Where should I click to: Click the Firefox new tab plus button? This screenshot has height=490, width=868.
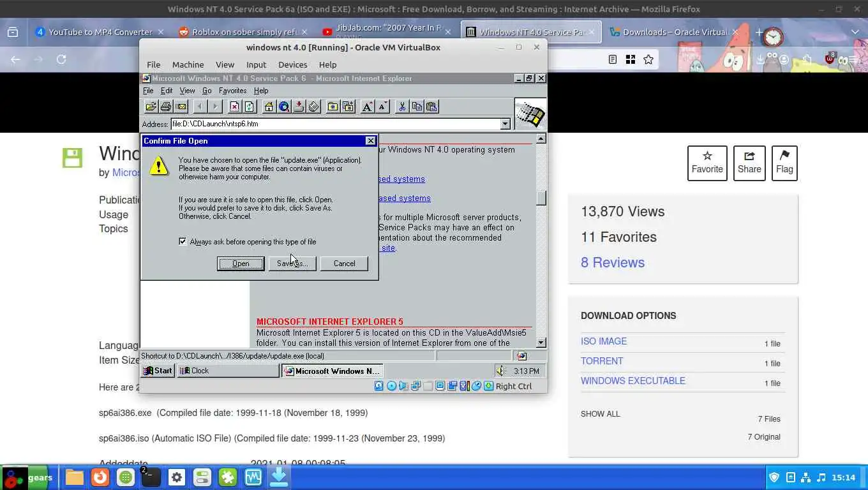pos(759,32)
